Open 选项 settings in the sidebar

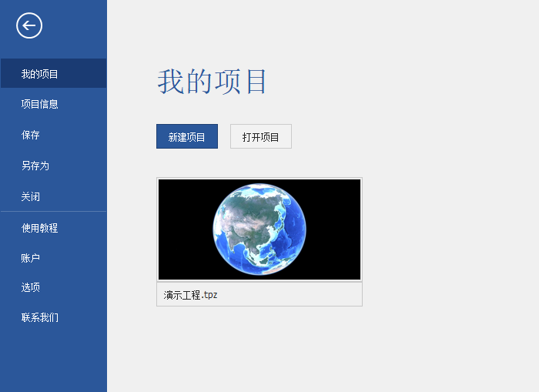31,287
